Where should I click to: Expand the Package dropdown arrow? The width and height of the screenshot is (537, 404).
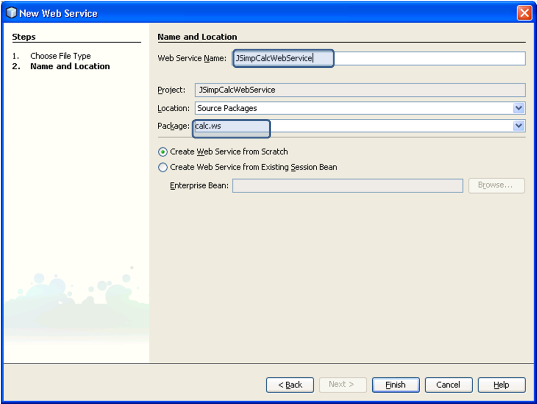pos(519,126)
